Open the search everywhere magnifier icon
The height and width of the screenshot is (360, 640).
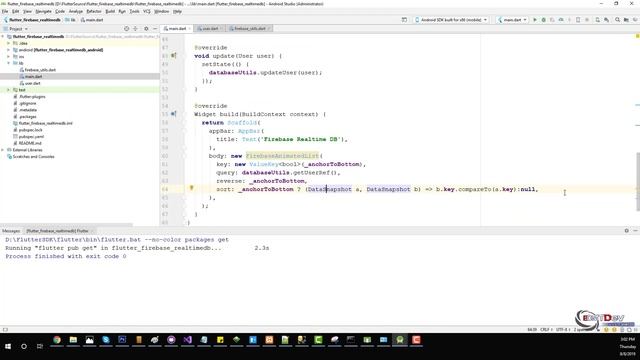pyautogui.click(x=617, y=20)
